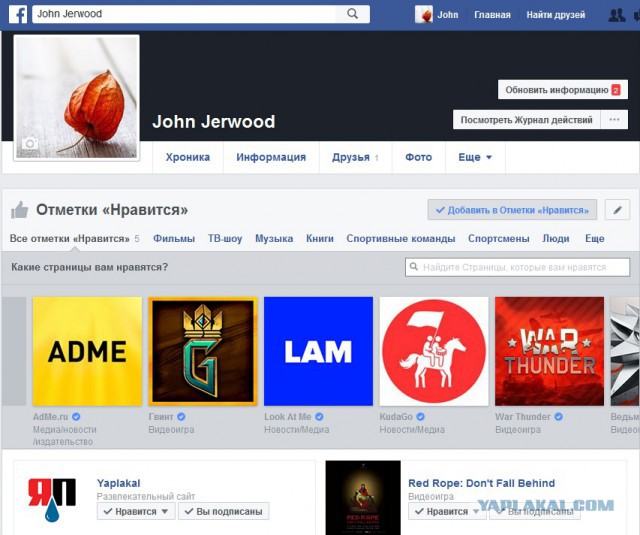Open the War Thunder page name link
This screenshot has height=535, width=640.
pos(523,417)
